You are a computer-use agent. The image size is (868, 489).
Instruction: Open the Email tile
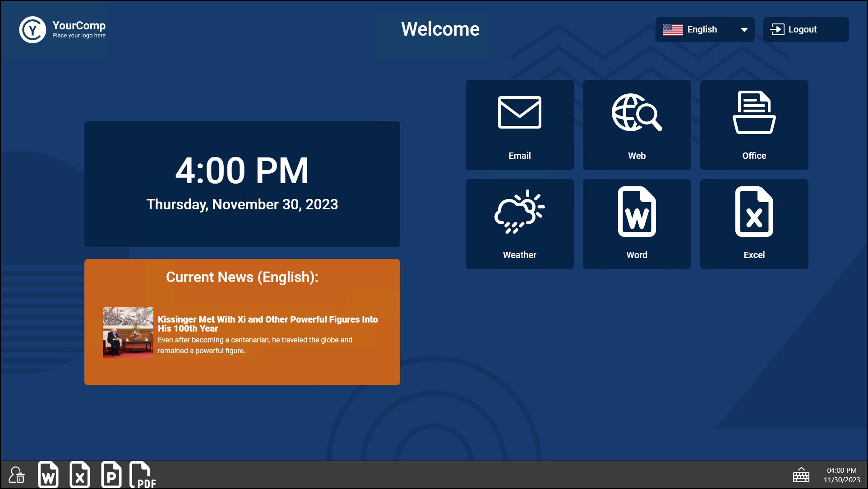pyautogui.click(x=519, y=125)
